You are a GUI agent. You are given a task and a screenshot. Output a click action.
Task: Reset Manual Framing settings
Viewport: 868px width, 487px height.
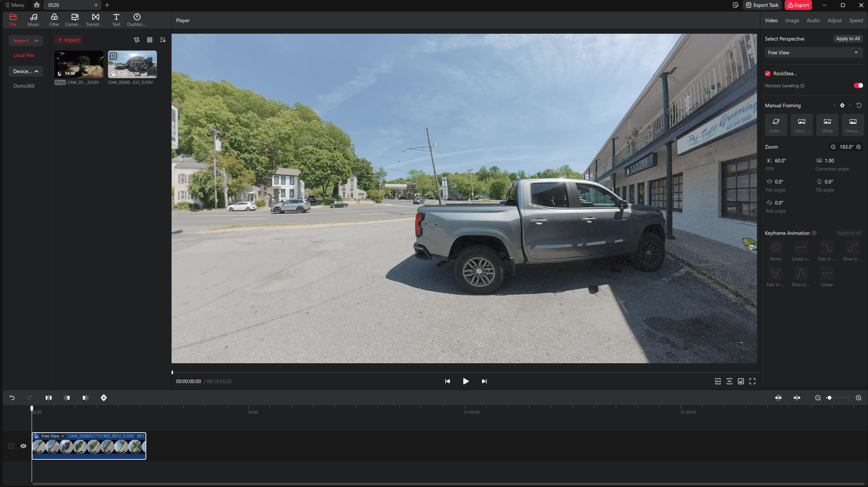click(x=859, y=105)
